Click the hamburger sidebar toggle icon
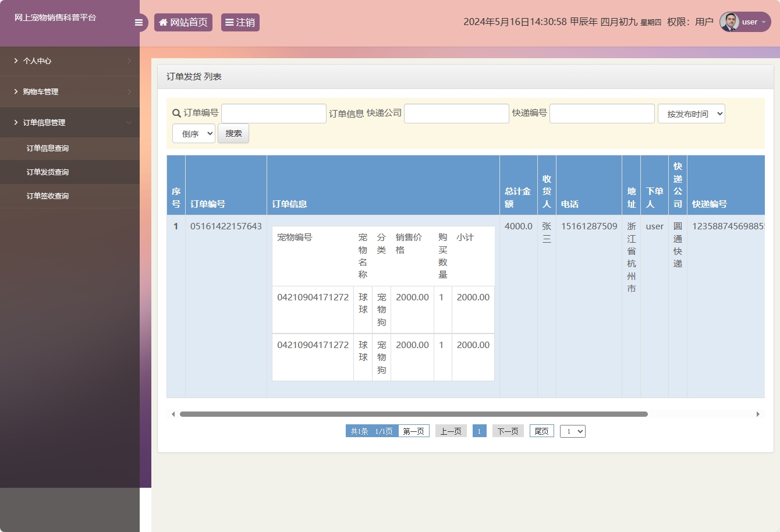 click(x=139, y=23)
